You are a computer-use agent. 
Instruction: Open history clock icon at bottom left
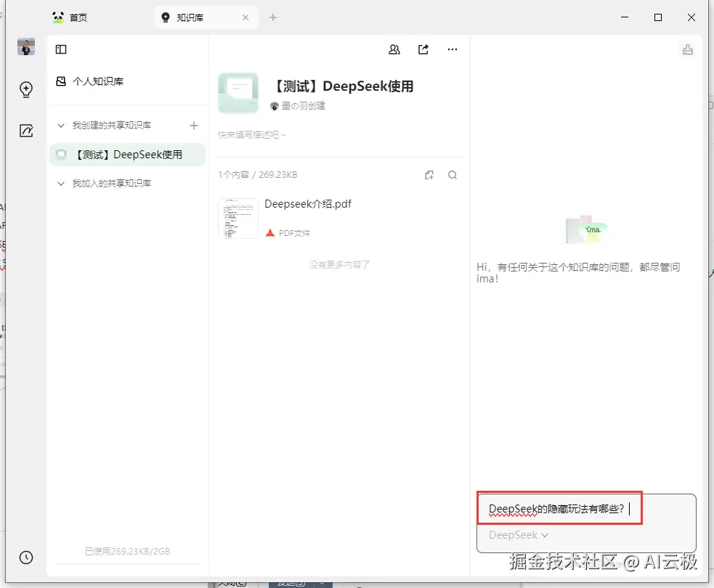(26, 557)
